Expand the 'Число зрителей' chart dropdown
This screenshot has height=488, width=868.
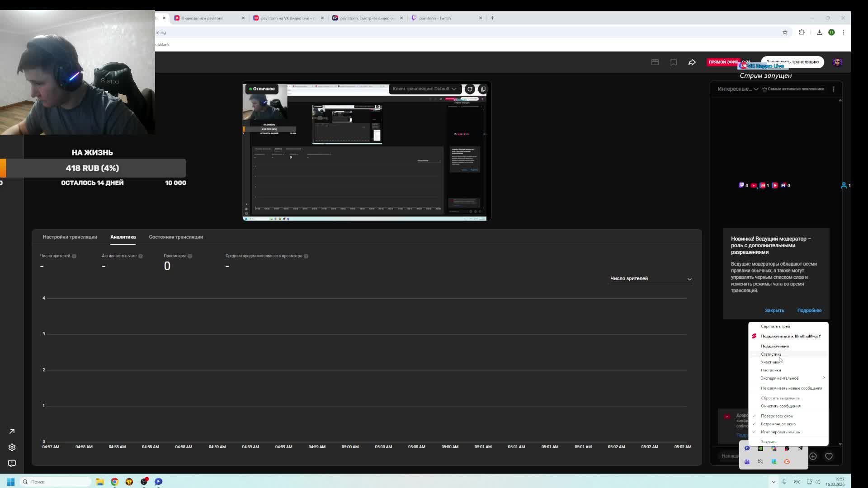point(651,279)
